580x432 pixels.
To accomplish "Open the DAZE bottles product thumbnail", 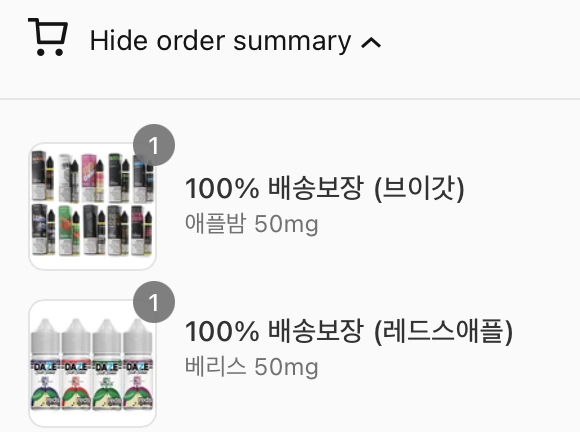I will pyautogui.click(x=92, y=364).
